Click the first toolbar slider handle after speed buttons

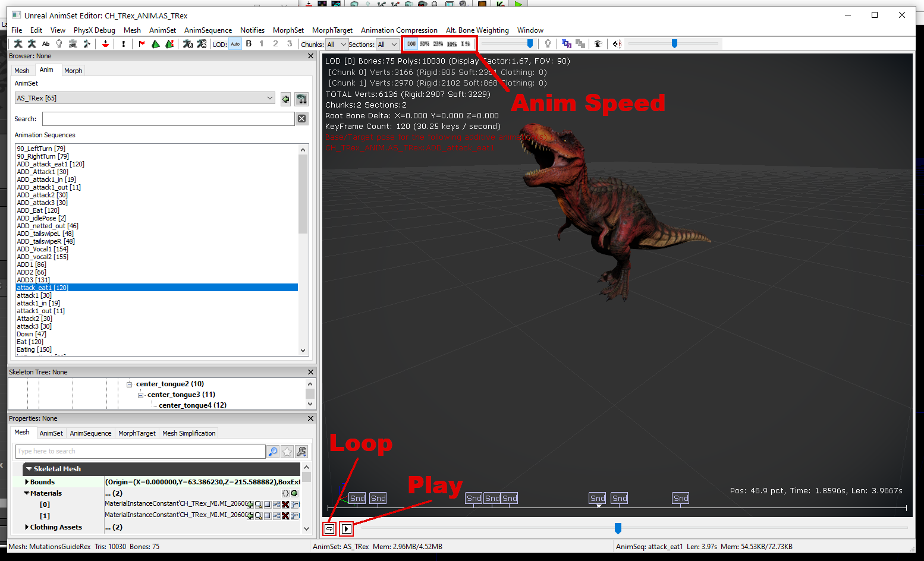tap(530, 43)
